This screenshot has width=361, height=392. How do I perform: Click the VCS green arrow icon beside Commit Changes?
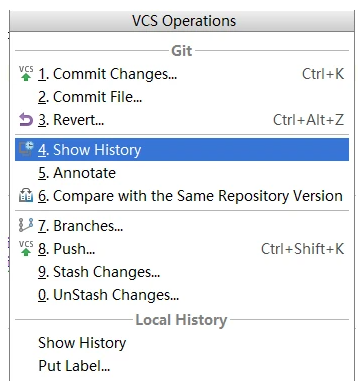click(26, 74)
